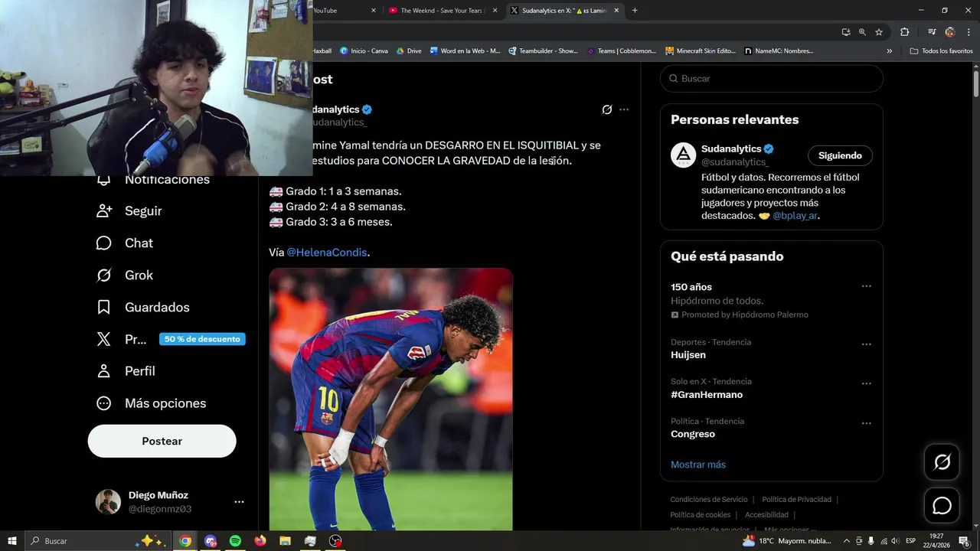The image size is (980, 551).
Task: Click the Mostrar más link
Action: (x=698, y=465)
